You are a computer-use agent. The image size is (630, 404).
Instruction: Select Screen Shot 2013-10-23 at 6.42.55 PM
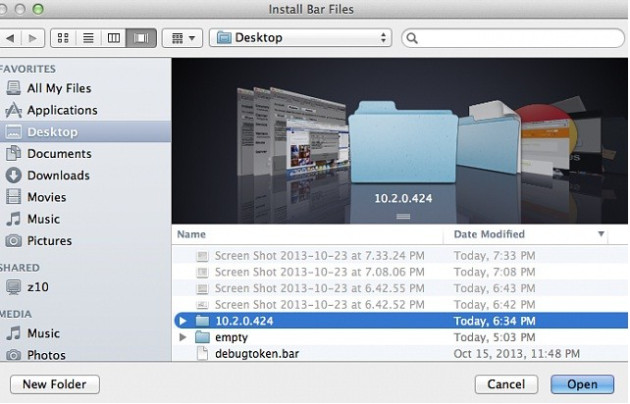(401, 288)
